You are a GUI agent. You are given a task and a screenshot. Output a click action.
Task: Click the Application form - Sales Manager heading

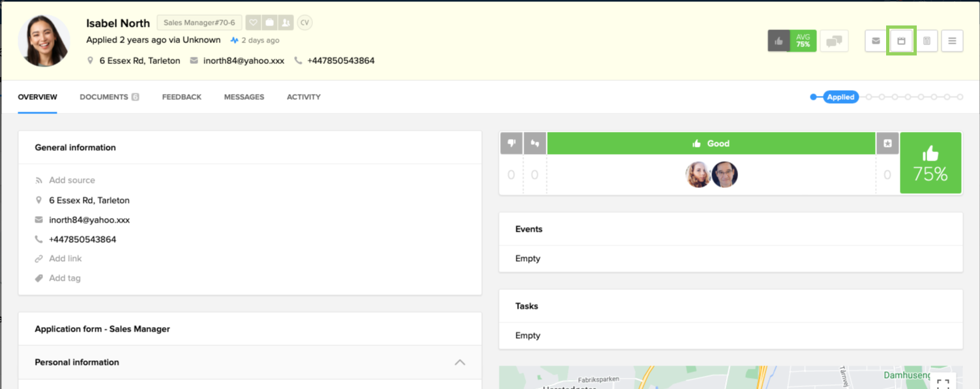tap(102, 329)
